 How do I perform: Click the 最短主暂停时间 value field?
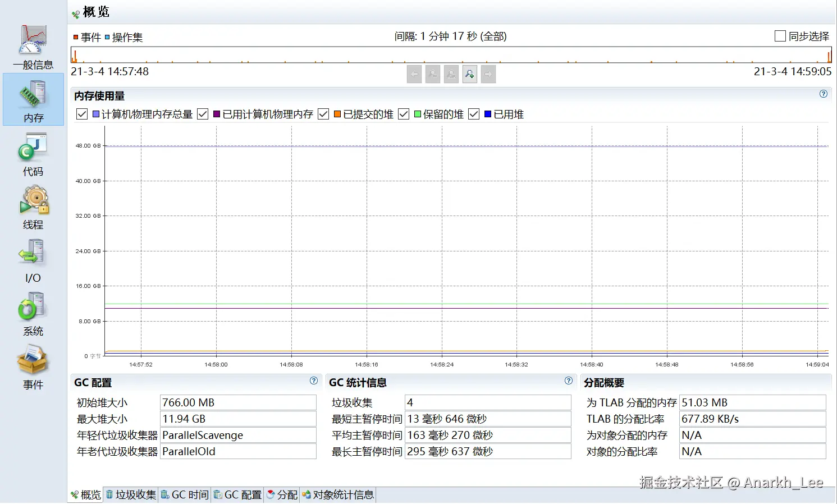pyautogui.click(x=488, y=419)
